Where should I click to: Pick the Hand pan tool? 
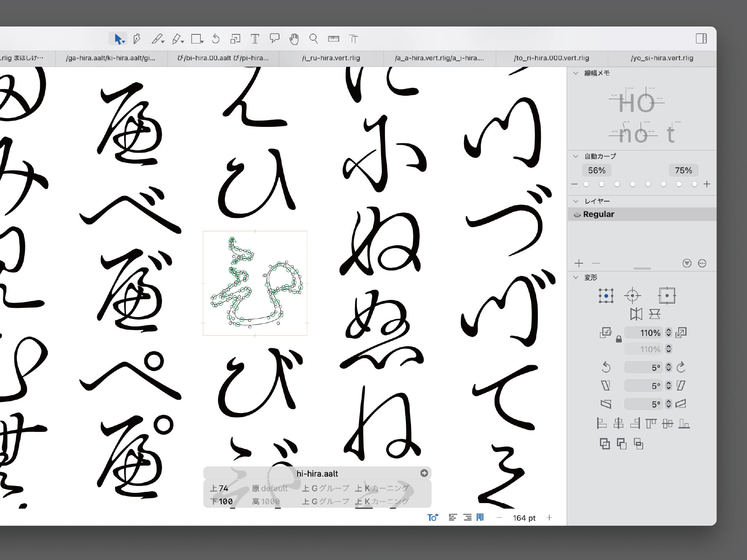click(x=294, y=39)
